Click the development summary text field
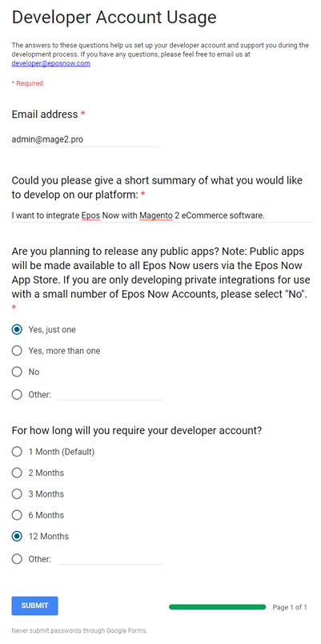Image resolution: width=321 pixels, height=644 pixels. click(x=163, y=215)
